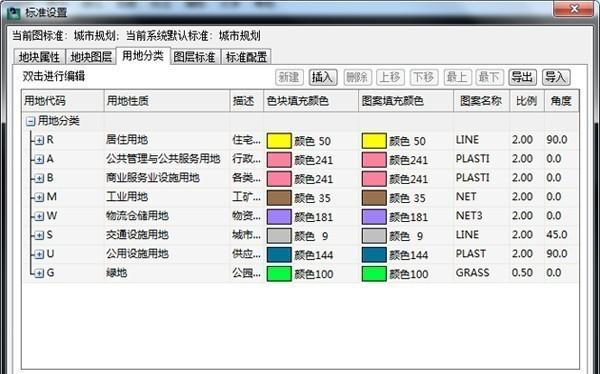The height and width of the screenshot is (374, 600).
Task: Click the NET3 pattern name cell
Action: [469, 216]
